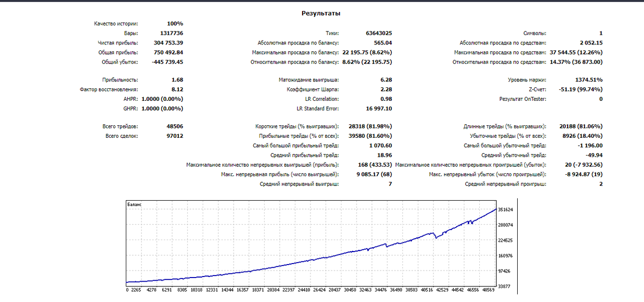Click Средний прибыльный трейд value 18.96
This screenshot has width=644, height=302.
tap(384, 155)
